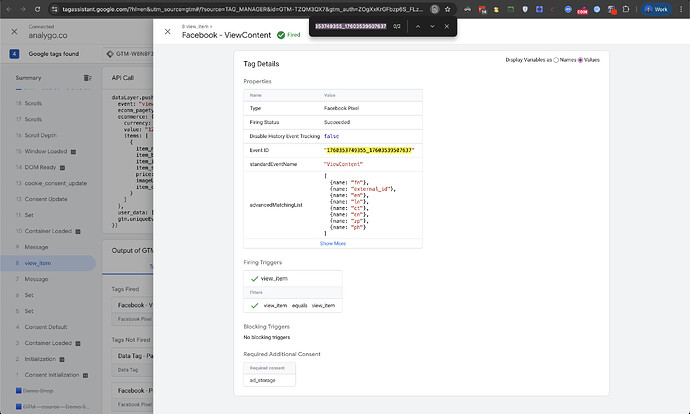Click the Summary clear/filter icon
The height and width of the screenshot is (414, 690).
pyautogui.click(x=88, y=78)
